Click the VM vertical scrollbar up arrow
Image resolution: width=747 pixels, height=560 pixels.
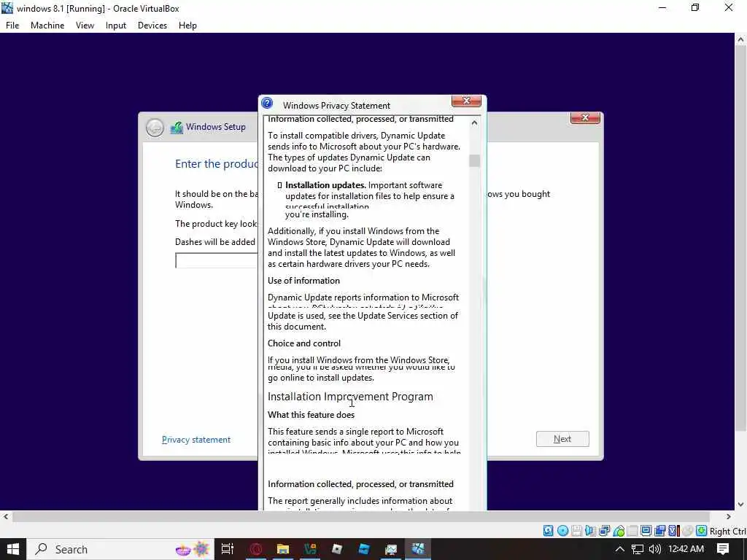pyautogui.click(x=740, y=40)
